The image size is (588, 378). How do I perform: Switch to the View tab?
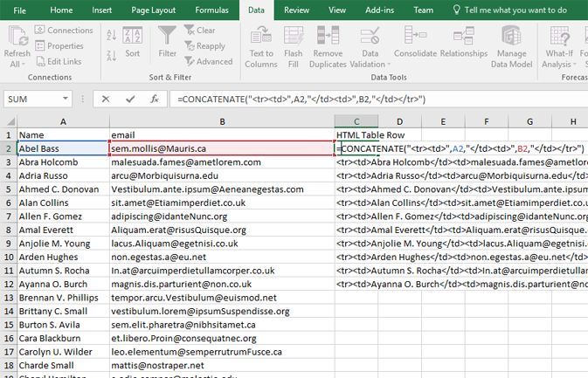(337, 10)
